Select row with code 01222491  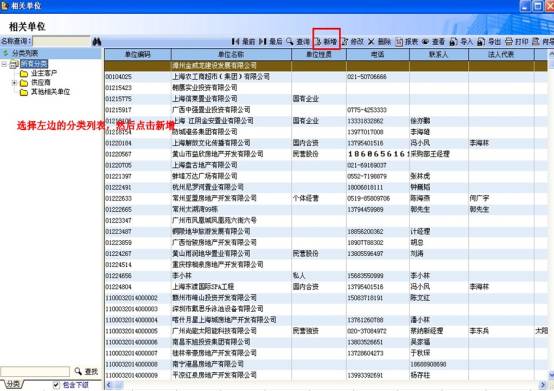pyautogui.click(x=326, y=187)
